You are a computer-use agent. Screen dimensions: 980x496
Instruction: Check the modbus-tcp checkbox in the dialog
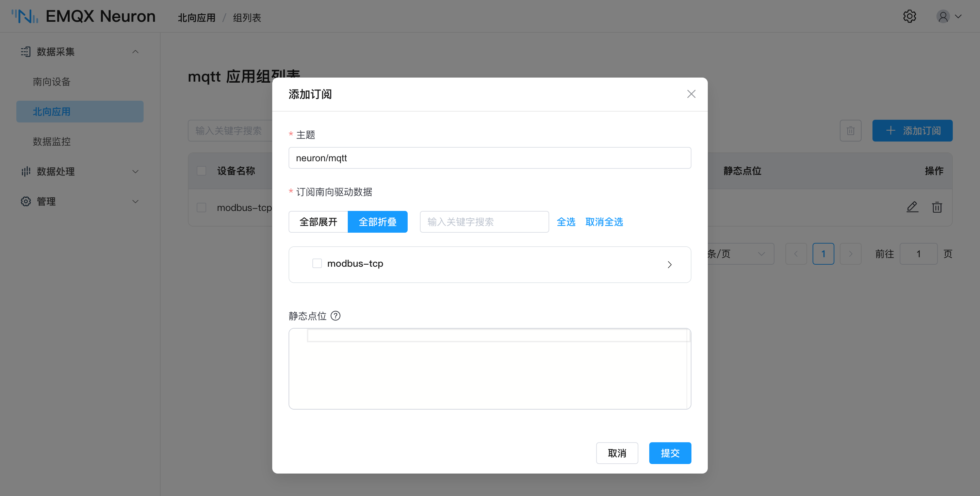pyautogui.click(x=317, y=263)
